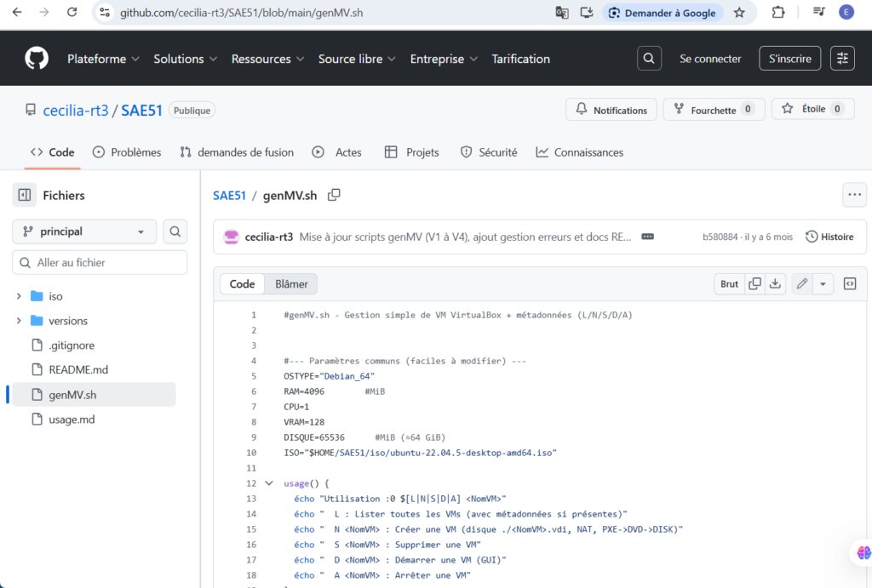Select the Code view toggle
This screenshot has width=872, height=588.
point(242,284)
